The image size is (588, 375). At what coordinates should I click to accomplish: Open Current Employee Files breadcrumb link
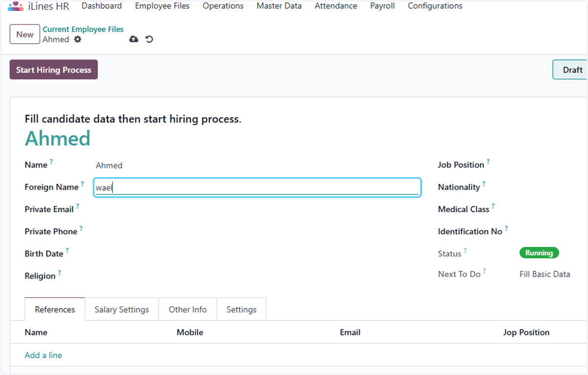coord(83,29)
